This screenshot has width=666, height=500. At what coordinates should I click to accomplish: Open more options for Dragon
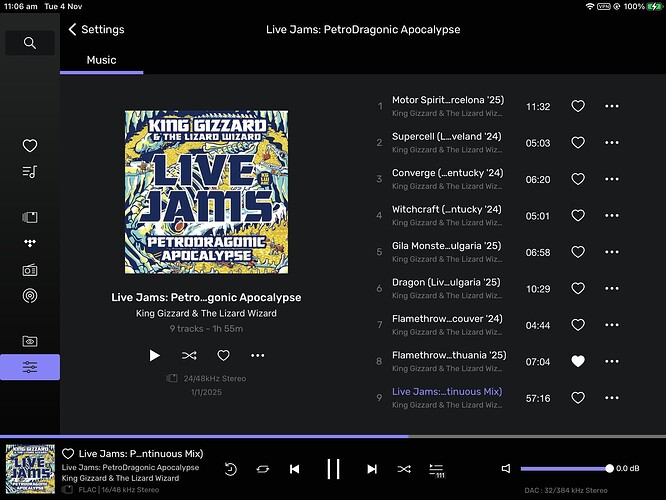point(612,288)
